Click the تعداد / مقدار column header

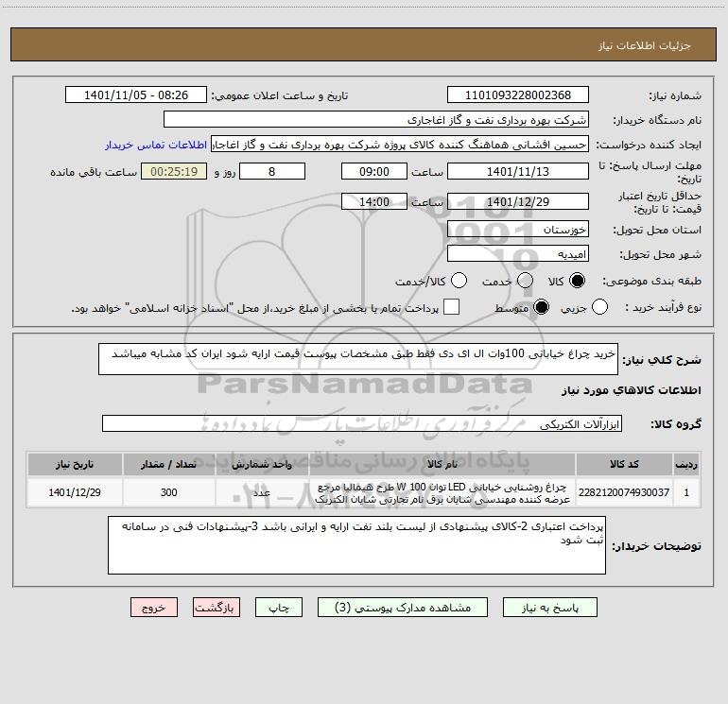(x=168, y=464)
